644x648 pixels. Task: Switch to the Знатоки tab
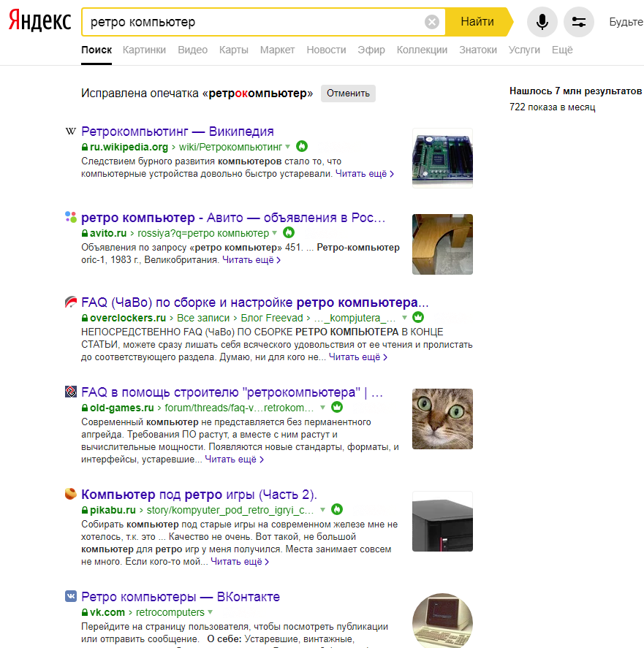tap(478, 50)
